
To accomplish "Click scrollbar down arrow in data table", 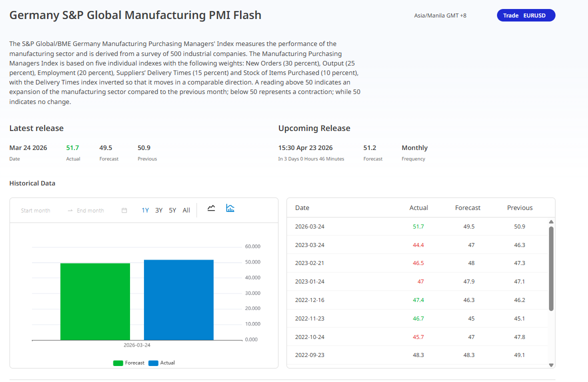I will pos(551,365).
